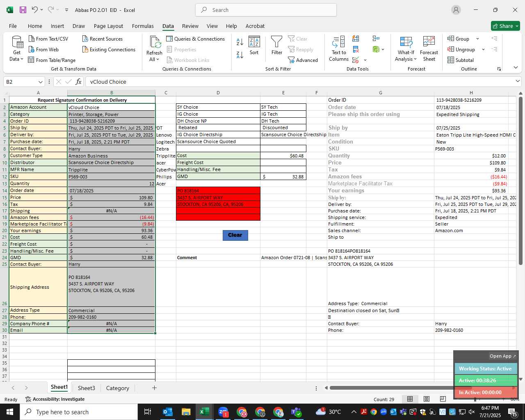Sort Z to A descending
The width and height of the screenshot is (525, 420).
coord(240,55)
